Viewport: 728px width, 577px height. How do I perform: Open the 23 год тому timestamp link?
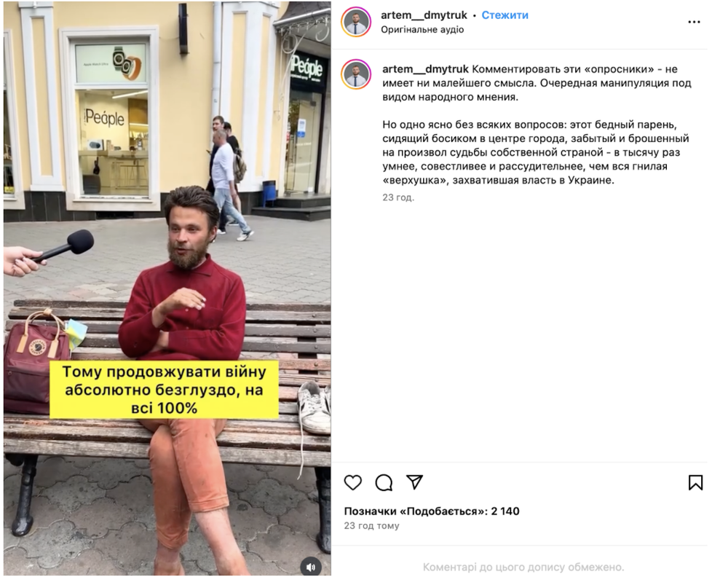tap(371, 525)
